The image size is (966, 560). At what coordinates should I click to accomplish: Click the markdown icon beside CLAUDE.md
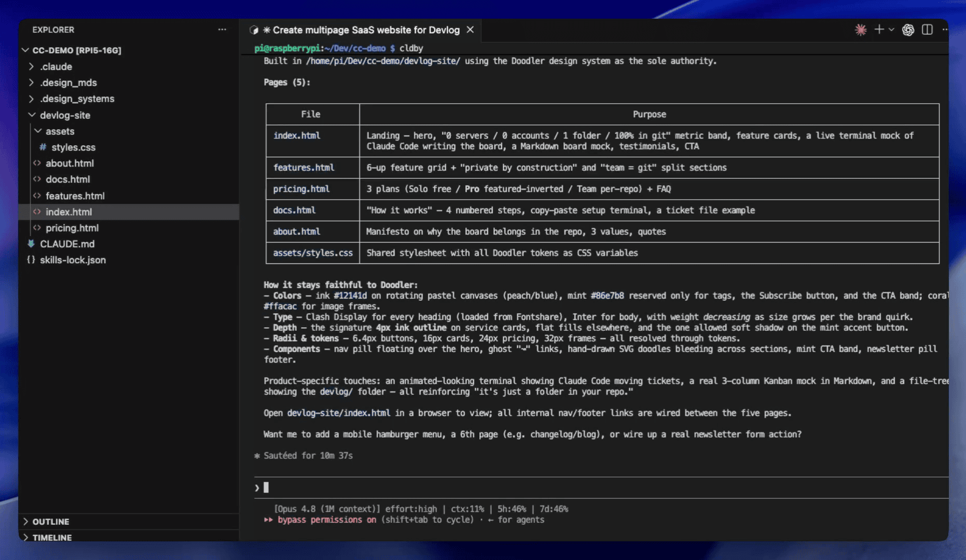(x=31, y=244)
